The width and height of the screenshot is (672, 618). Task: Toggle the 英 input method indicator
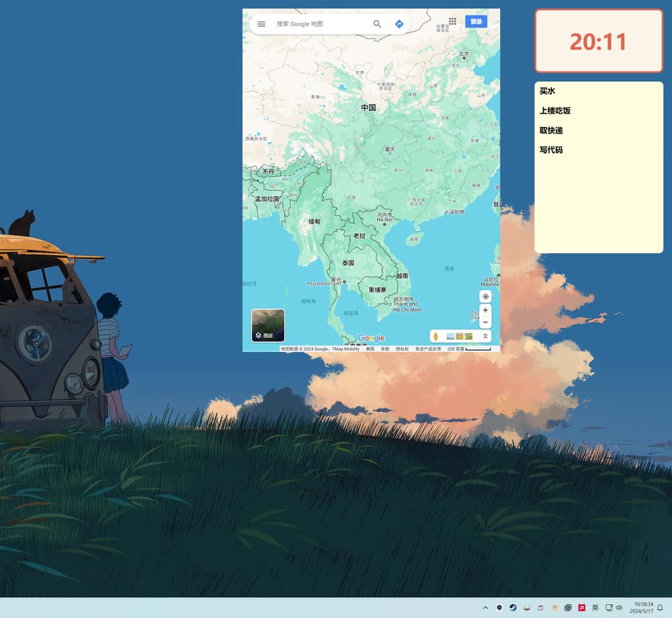[x=595, y=608]
